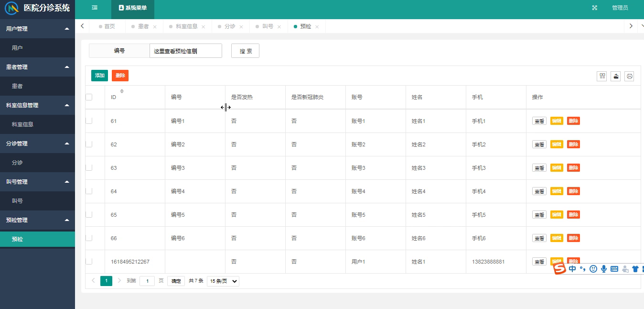Viewport: 644px width, 309px height.
Task: Collapse the 预检管理 sidebar group
Action: coord(37,220)
